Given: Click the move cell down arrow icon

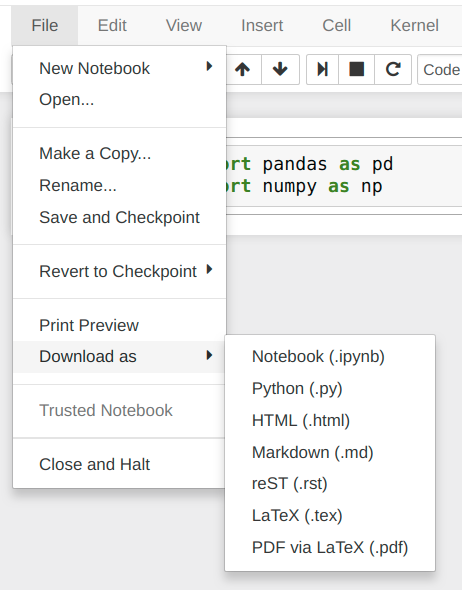Looking at the screenshot, I should click(x=280, y=70).
